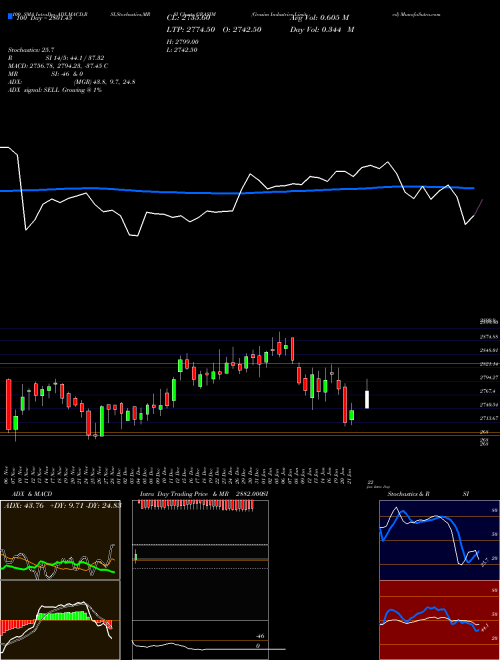The width and height of the screenshot is (500, 660).
Task: Click the H: 2799.00 high value
Action: coord(183,42)
